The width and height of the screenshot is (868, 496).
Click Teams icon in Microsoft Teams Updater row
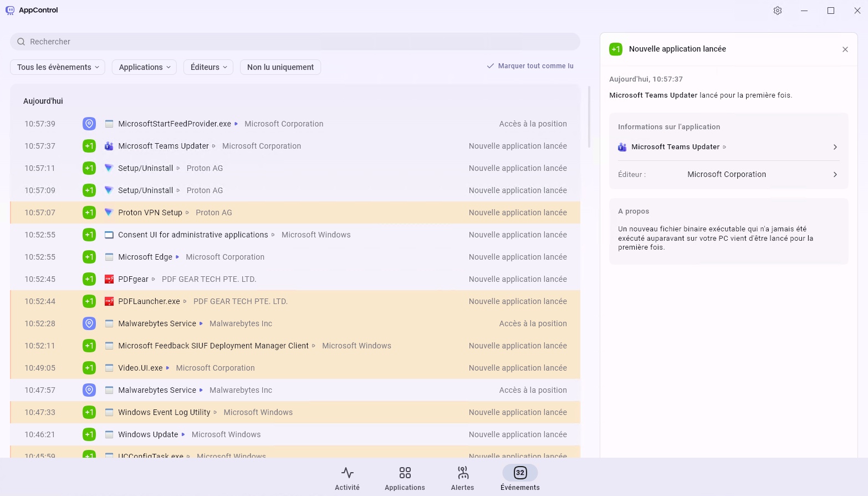pyautogui.click(x=109, y=146)
